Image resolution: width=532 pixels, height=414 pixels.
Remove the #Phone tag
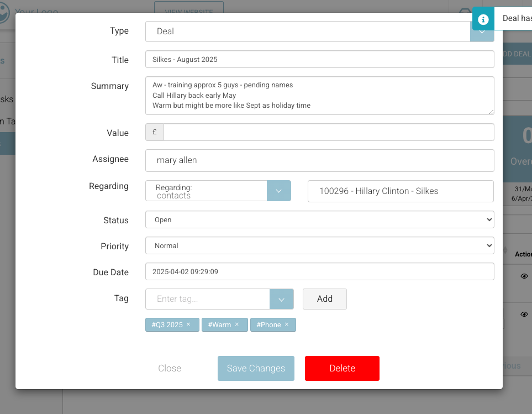287,324
